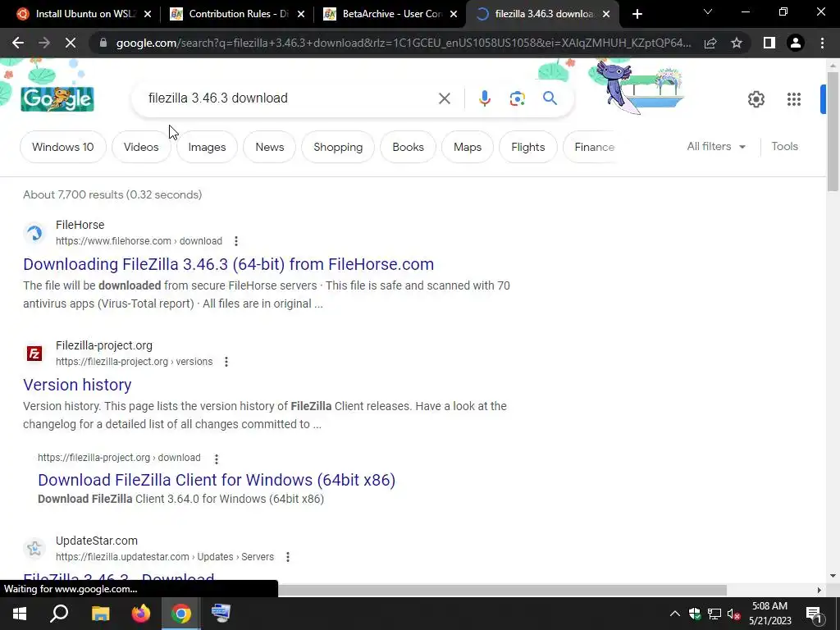View site information via the lock icon
Viewport: 840px width, 630px height.
click(103, 43)
